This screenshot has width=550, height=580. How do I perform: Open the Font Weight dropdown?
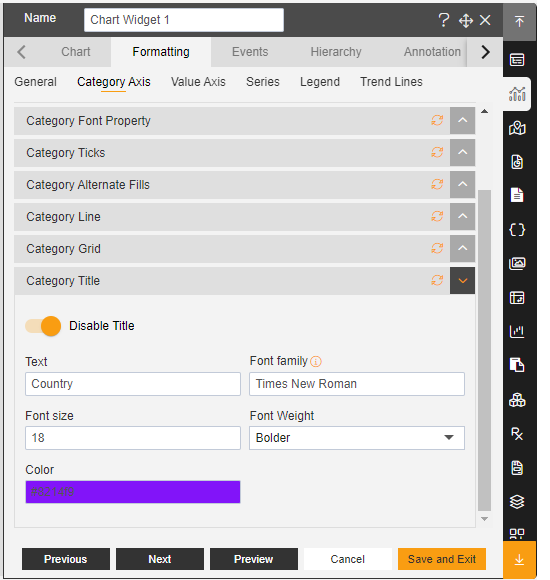(357, 438)
